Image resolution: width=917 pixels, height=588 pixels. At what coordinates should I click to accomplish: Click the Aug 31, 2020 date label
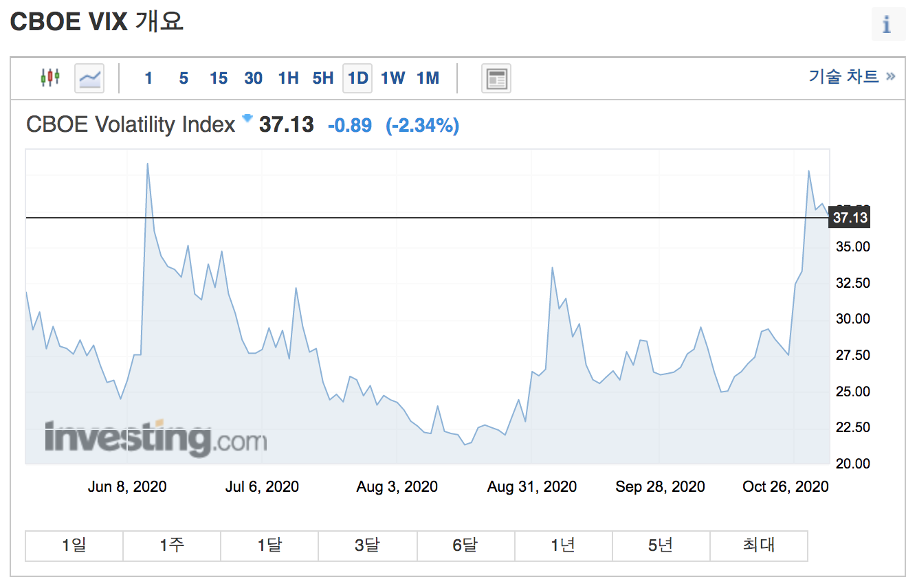tap(532, 486)
